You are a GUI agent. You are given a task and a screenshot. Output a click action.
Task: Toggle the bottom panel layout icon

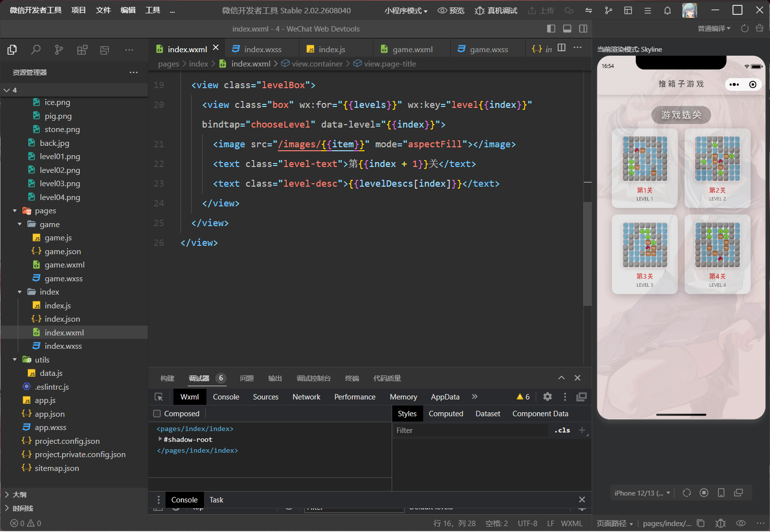tap(567, 29)
